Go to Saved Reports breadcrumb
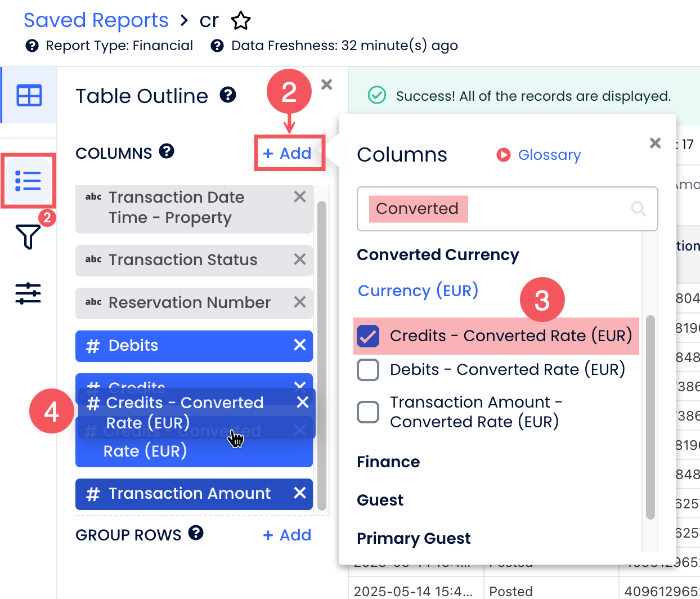This screenshot has height=599, width=700. pos(96,20)
